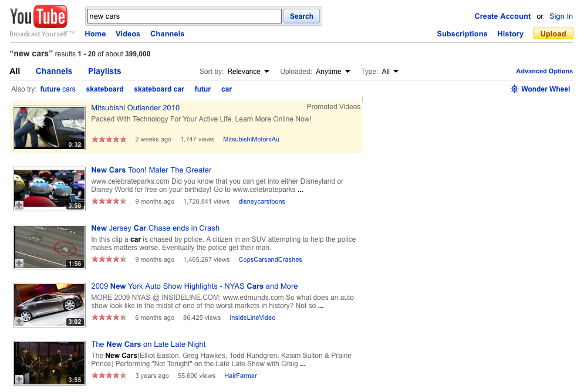Viewport: 584px width, 392px height.
Task: Filter results by Channels
Action: [54, 71]
